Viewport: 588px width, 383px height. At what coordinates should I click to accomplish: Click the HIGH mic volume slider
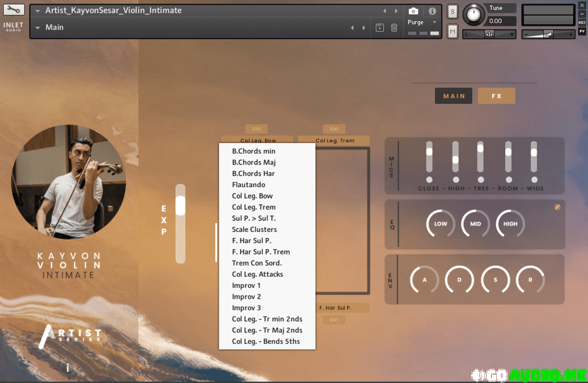click(x=455, y=157)
